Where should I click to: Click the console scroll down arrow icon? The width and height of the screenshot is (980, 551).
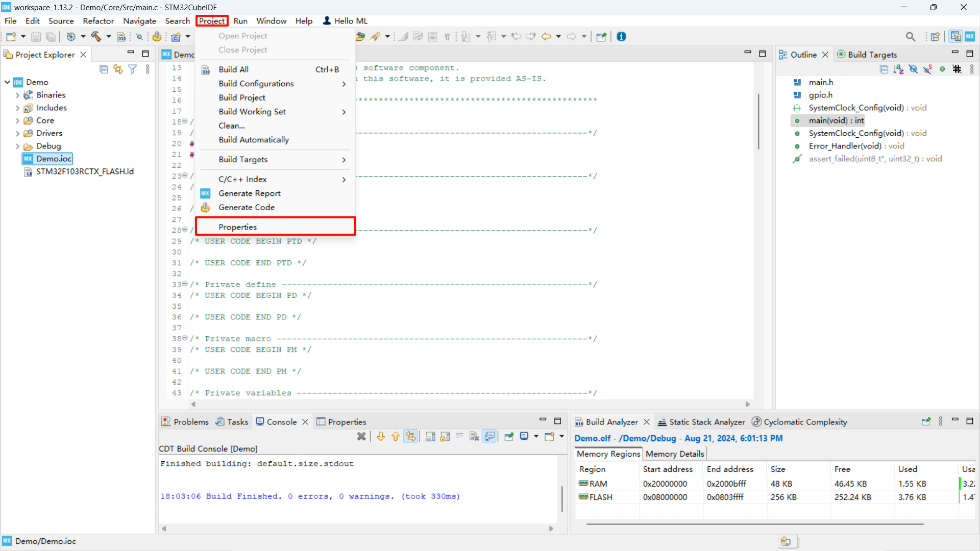[381, 436]
